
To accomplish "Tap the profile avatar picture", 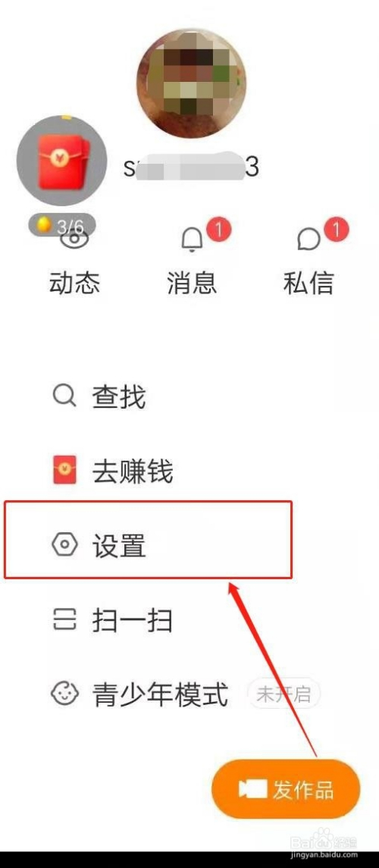I will [x=192, y=83].
